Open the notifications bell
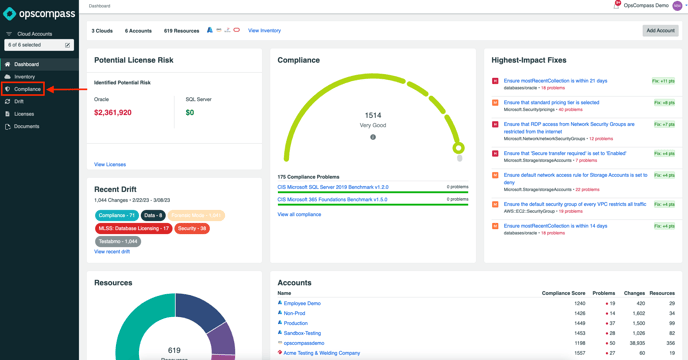 (x=616, y=5)
